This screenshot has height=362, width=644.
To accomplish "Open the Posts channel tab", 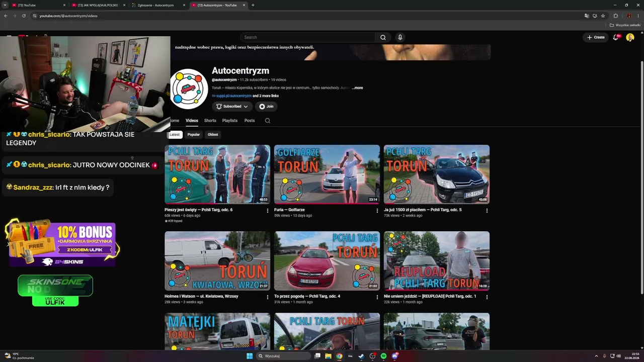I will coord(250,121).
